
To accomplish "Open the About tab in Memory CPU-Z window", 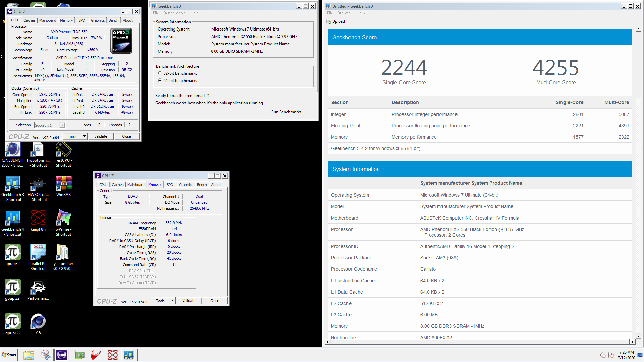I will (216, 185).
